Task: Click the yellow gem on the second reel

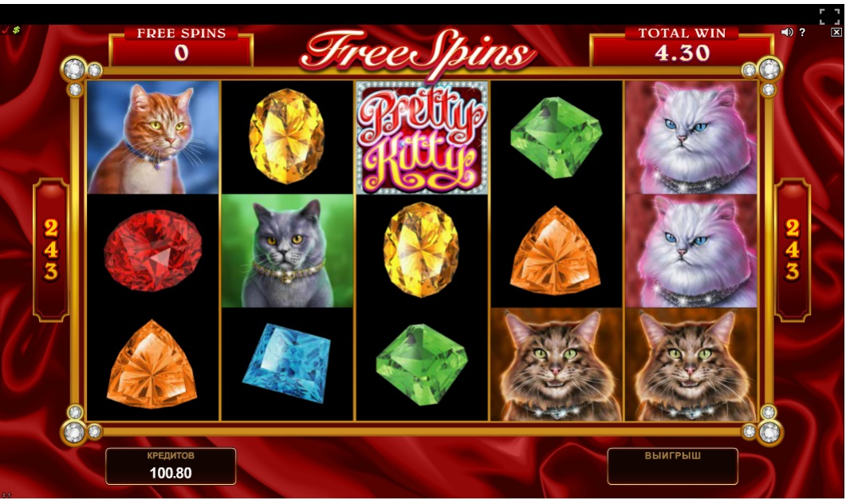Action: 286,136
